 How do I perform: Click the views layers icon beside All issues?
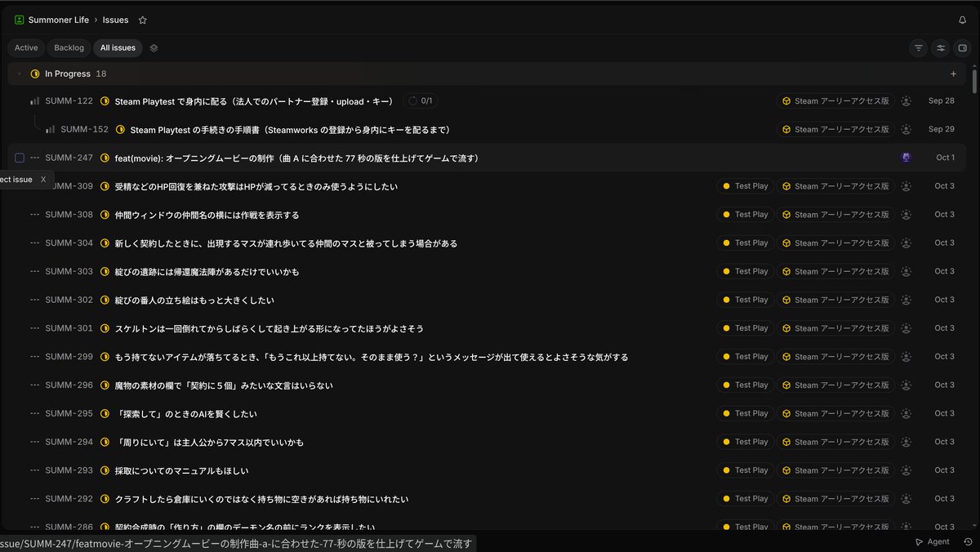tap(154, 48)
